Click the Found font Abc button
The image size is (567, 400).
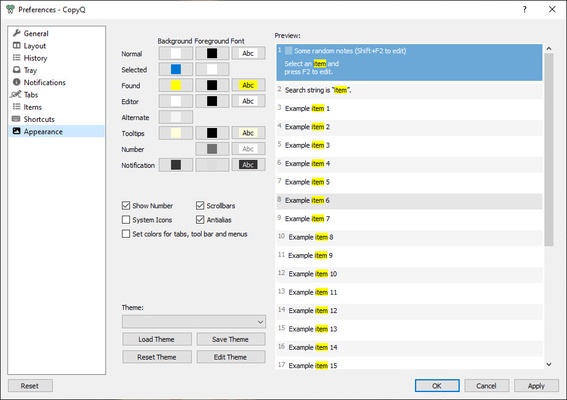[x=248, y=85]
